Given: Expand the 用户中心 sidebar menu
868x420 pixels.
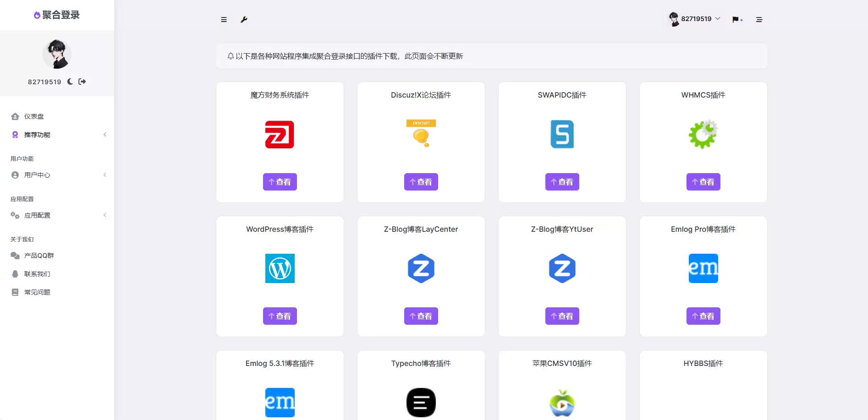Looking at the screenshot, I should pyautogui.click(x=57, y=175).
